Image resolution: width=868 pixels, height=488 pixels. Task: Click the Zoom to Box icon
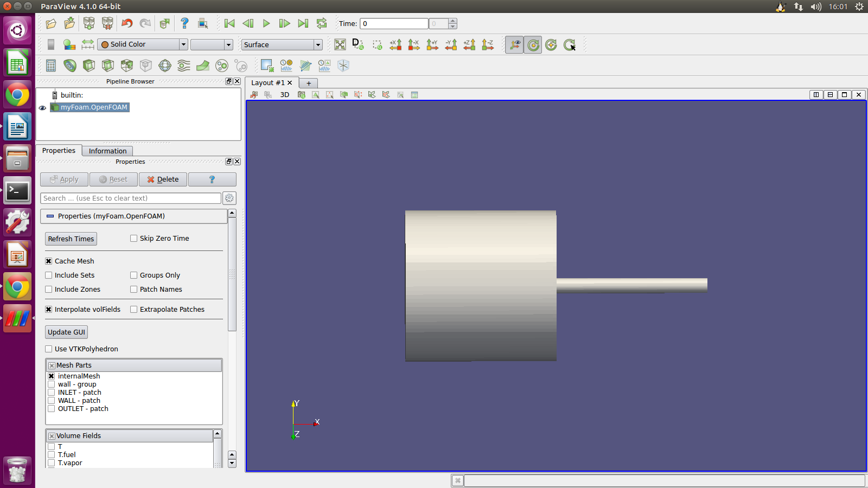(377, 44)
